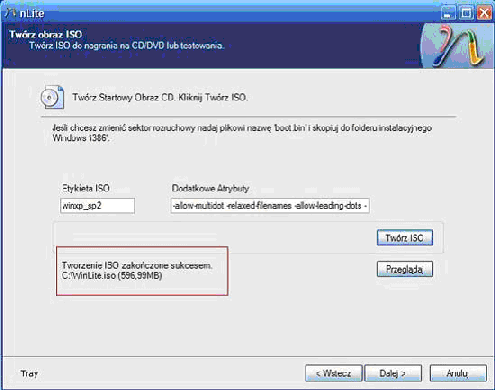Image resolution: width=495 pixels, height=390 pixels.
Task: Go back with the Wstecz button
Action: tap(334, 373)
